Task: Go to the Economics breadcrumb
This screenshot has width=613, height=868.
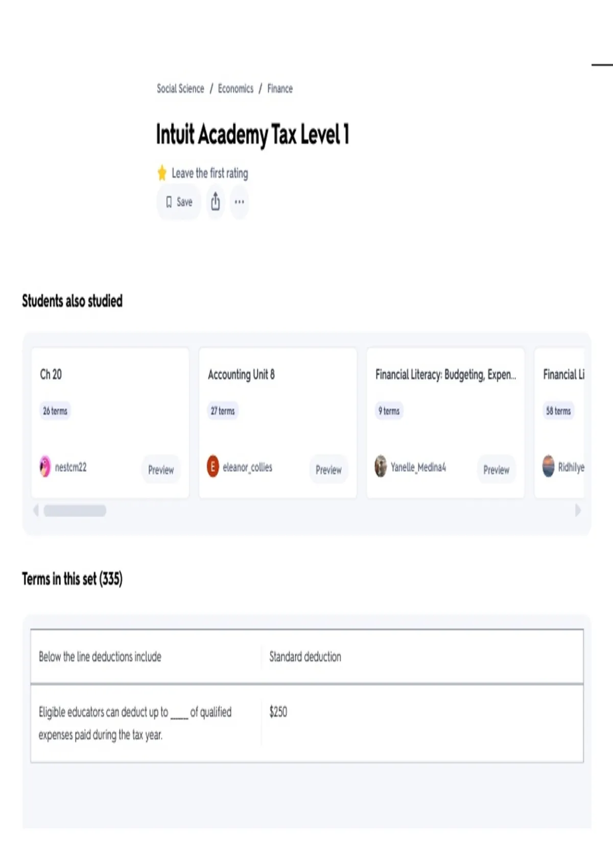Action: 235,89
